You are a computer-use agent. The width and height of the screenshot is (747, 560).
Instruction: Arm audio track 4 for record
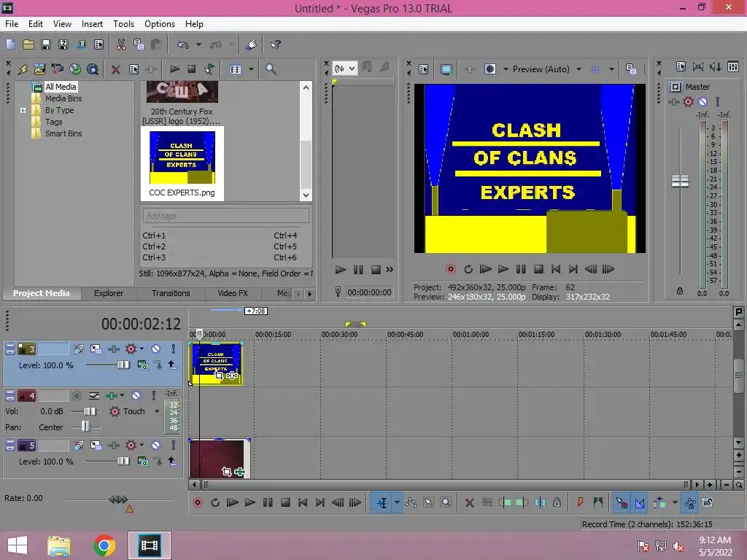[x=76, y=396]
